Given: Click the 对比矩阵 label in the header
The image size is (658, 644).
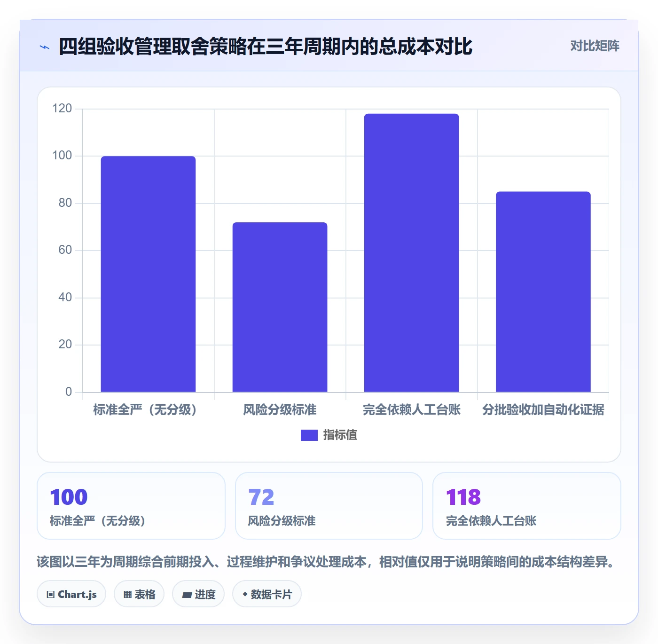Looking at the screenshot, I should (595, 46).
